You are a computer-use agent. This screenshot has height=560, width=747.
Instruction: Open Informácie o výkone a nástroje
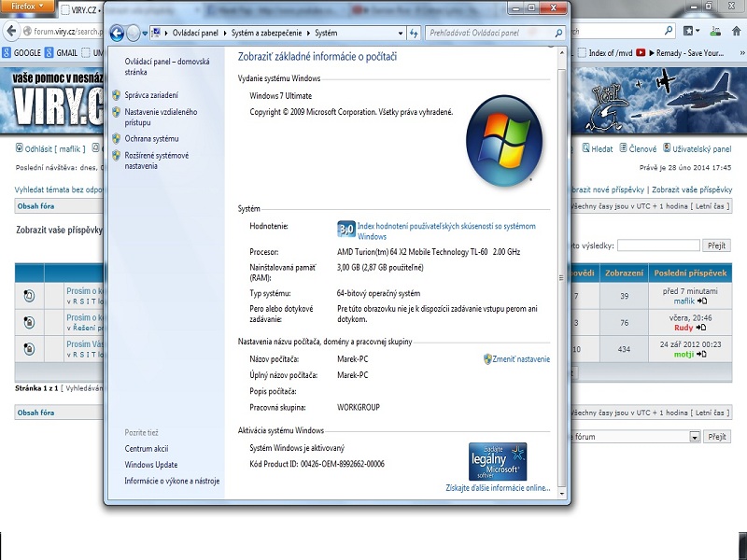click(172, 481)
